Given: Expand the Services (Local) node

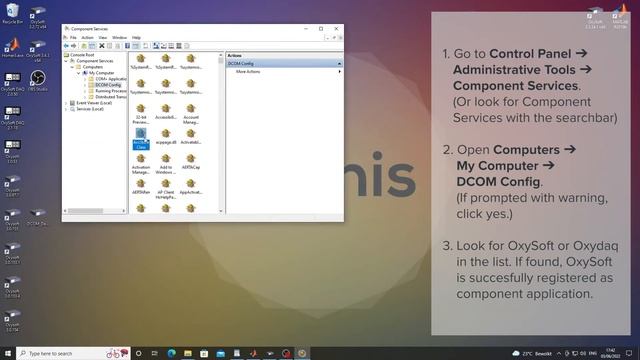Looking at the screenshot, I should click(x=66, y=109).
